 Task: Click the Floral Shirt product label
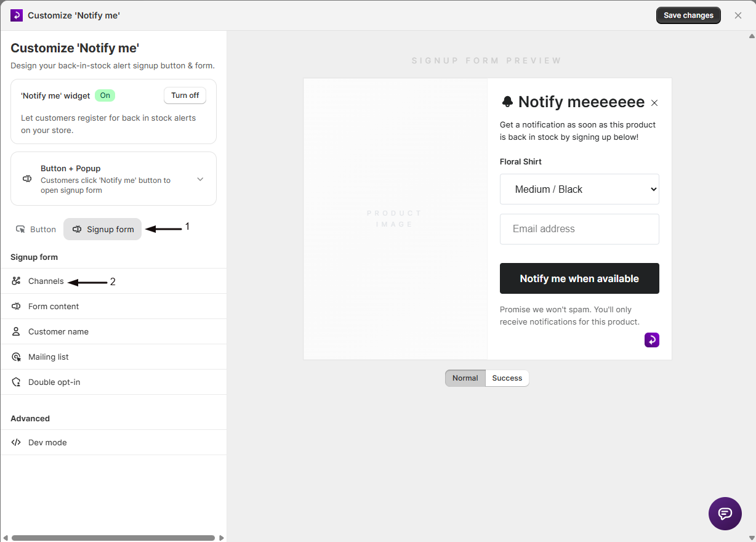521,161
